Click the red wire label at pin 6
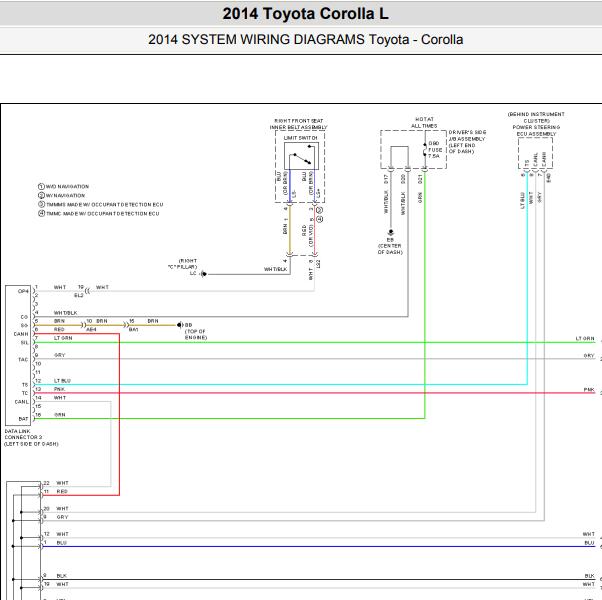The image size is (602, 600). coord(59,329)
